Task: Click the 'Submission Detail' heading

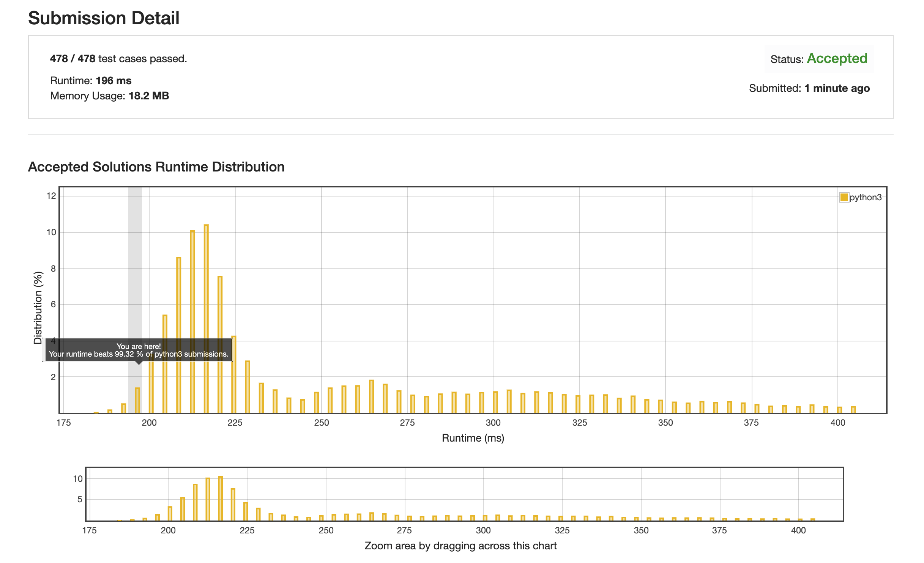Action: (x=104, y=18)
